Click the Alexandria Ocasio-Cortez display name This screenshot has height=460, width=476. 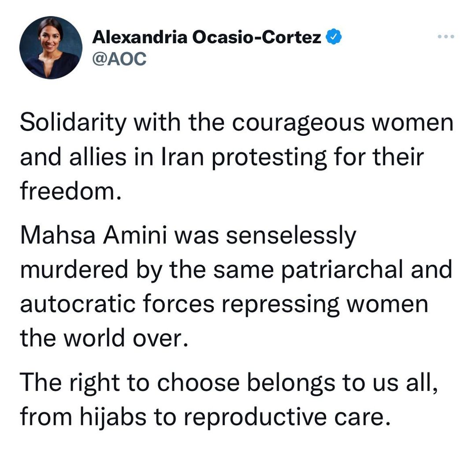[x=207, y=38]
